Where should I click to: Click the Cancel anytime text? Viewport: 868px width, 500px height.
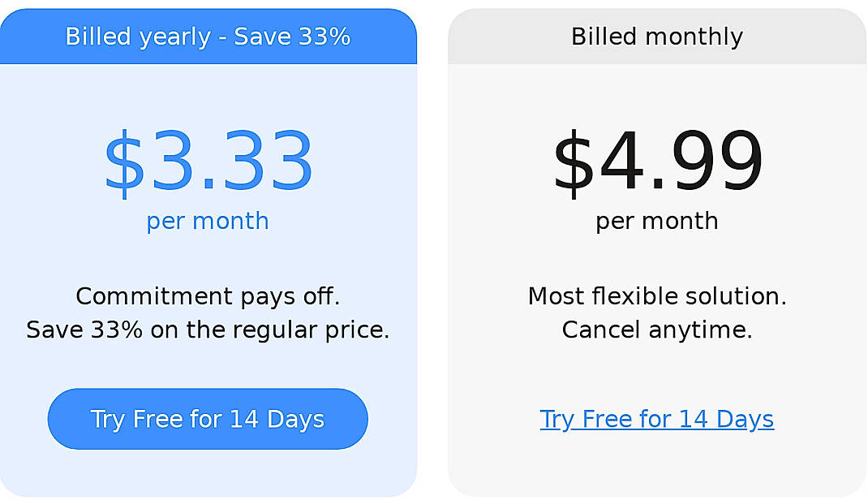(x=656, y=330)
